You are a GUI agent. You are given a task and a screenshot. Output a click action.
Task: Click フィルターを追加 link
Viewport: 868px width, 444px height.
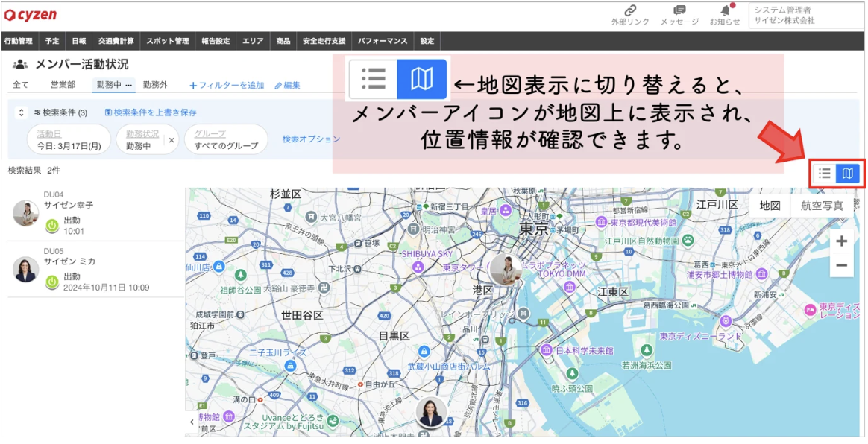(x=227, y=86)
